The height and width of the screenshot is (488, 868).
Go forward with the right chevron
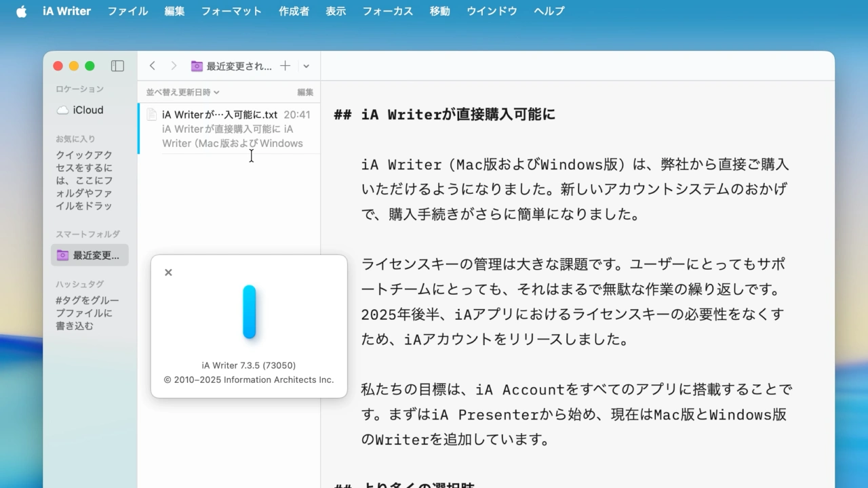pyautogui.click(x=174, y=66)
